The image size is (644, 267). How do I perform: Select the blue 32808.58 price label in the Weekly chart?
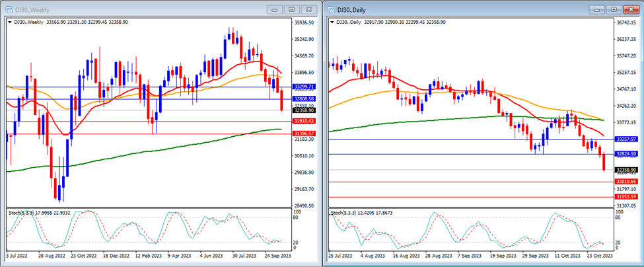click(304, 99)
